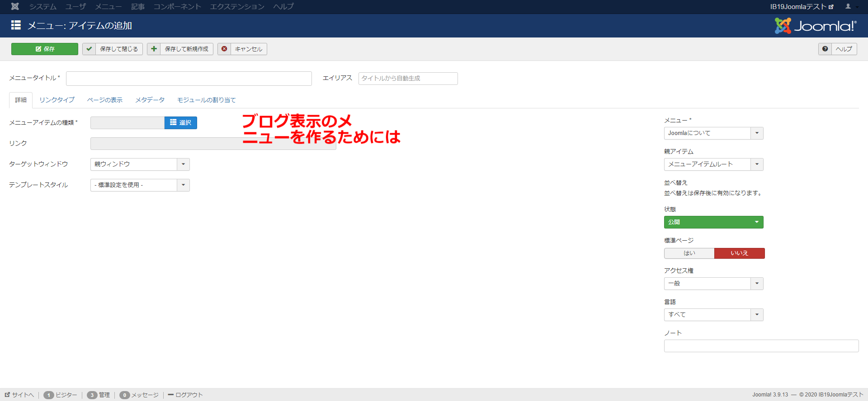Click the red cancel X icon
Image resolution: width=868 pixels, height=401 pixels.
click(224, 49)
